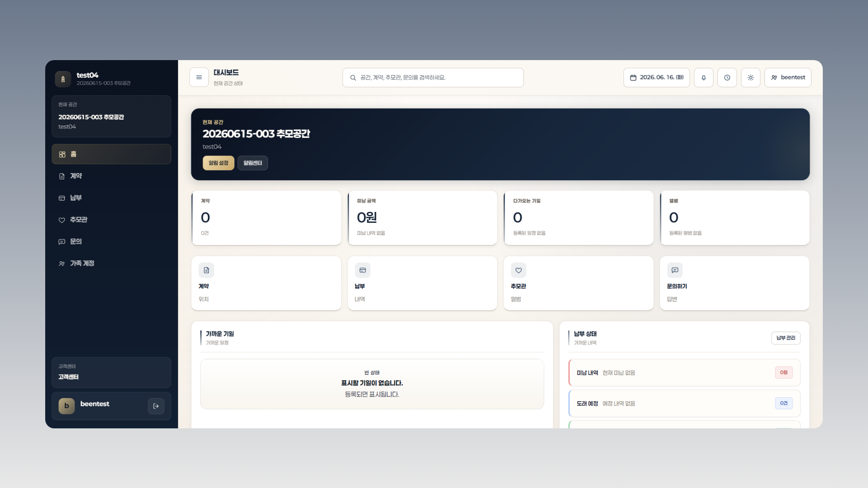Toggle light theme via the sun icon
Viewport: 868px width, 488px height.
750,77
